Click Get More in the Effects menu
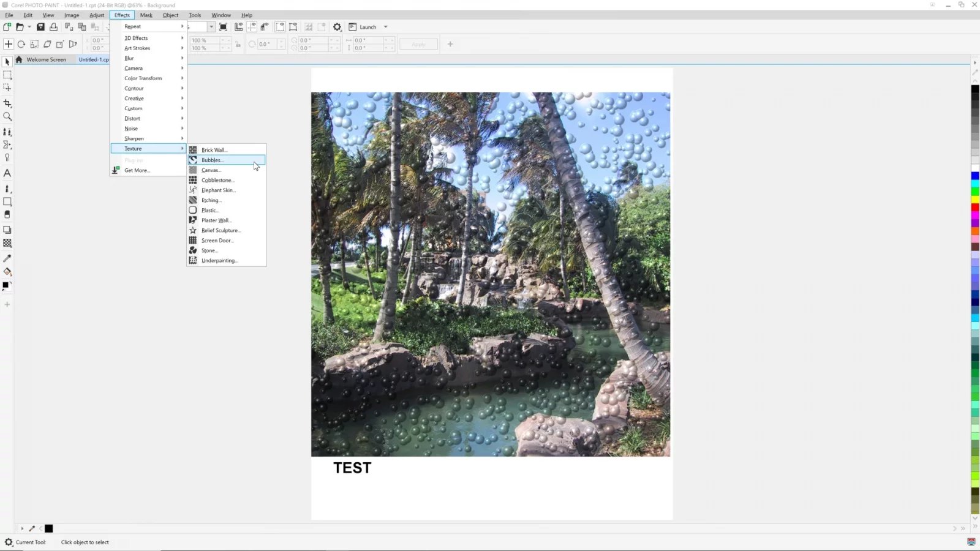This screenshot has width=980, height=551. tap(135, 170)
